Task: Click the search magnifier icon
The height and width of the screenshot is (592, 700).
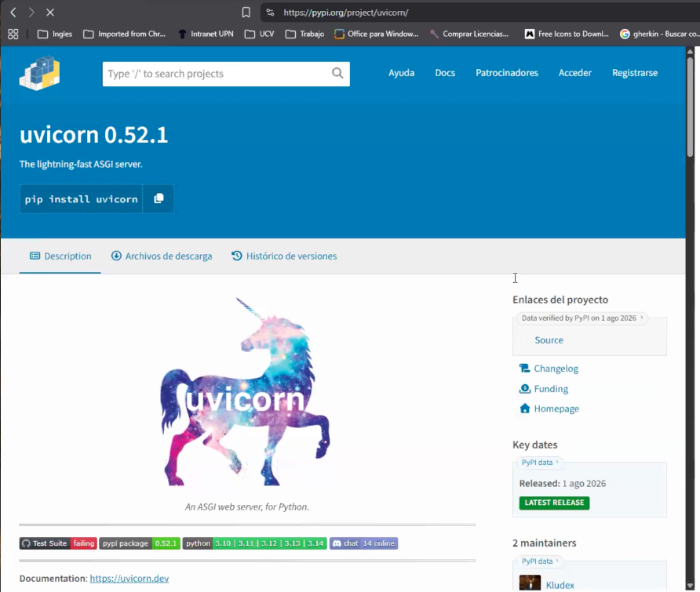Action: point(337,73)
